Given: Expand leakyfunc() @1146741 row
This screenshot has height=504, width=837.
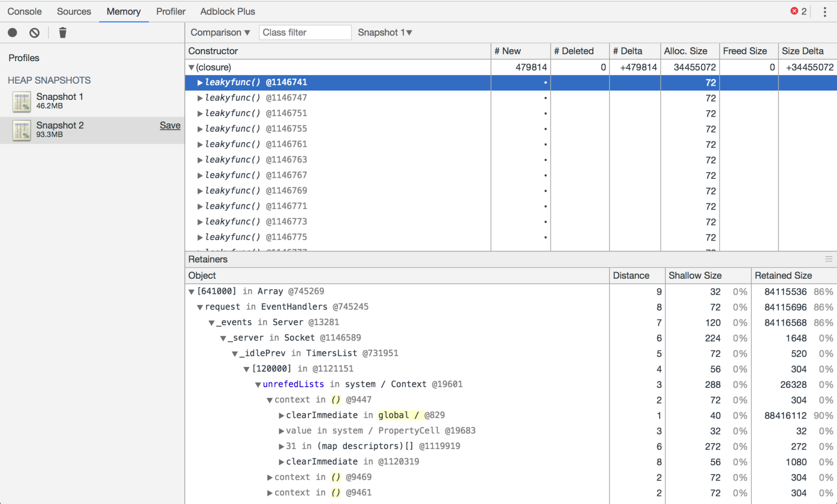Looking at the screenshot, I should (200, 83).
